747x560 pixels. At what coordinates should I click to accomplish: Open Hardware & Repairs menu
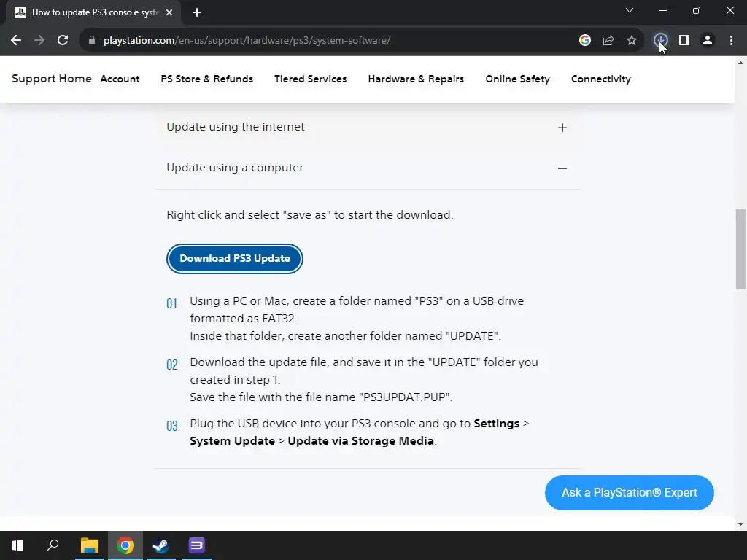click(416, 79)
